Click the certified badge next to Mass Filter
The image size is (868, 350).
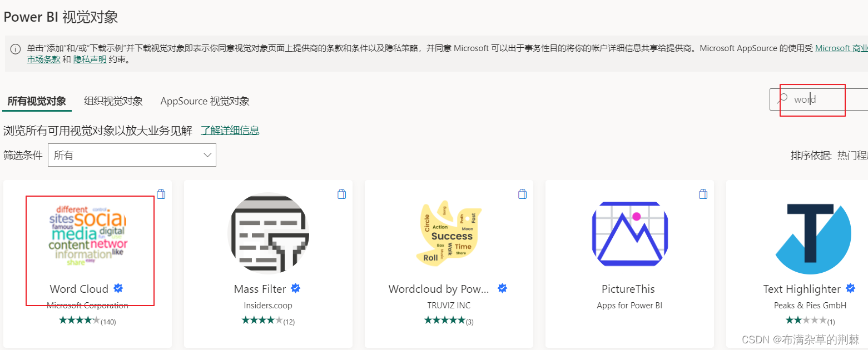click(x=296, y=288)
